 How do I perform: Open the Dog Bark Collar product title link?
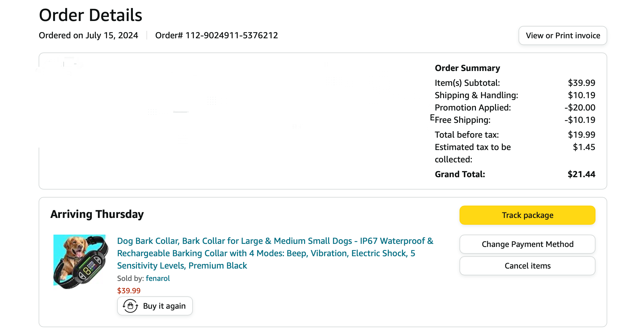click(275, 253)
